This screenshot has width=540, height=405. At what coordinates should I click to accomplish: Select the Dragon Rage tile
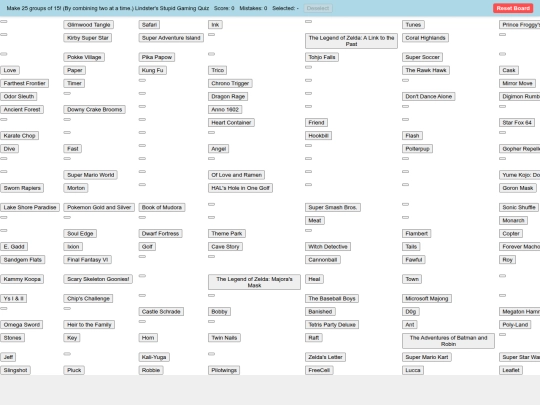[228, 96]
